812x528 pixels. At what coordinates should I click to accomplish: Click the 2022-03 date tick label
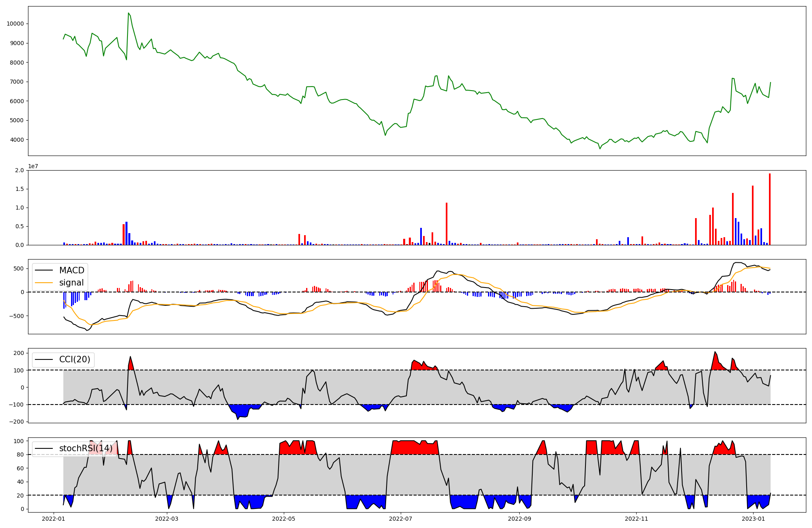[166, 519]
